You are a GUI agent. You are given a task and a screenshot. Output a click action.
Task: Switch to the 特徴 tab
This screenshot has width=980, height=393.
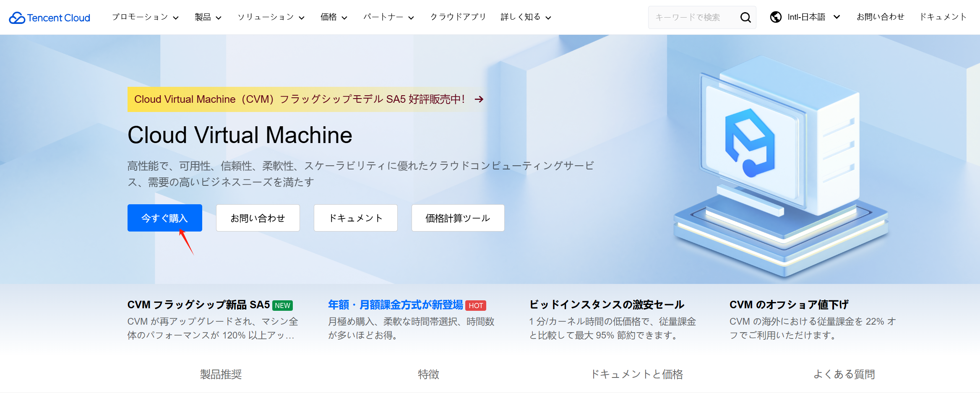[x=428, y=374]
